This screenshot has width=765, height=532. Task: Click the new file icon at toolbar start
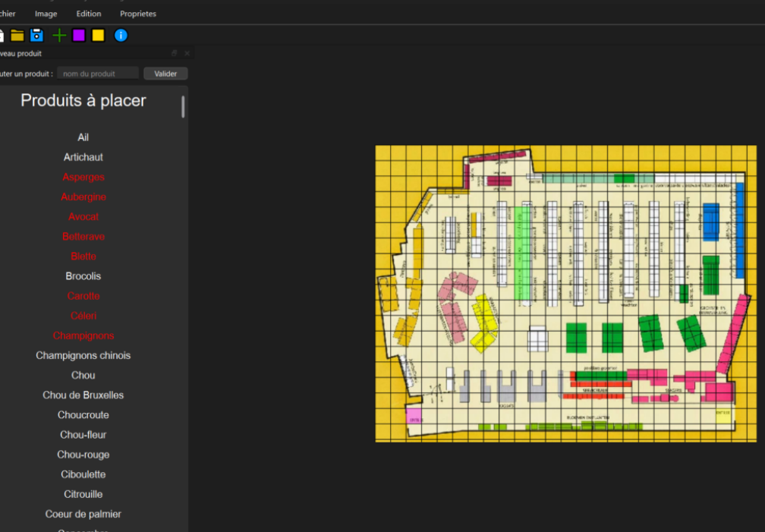3,35
